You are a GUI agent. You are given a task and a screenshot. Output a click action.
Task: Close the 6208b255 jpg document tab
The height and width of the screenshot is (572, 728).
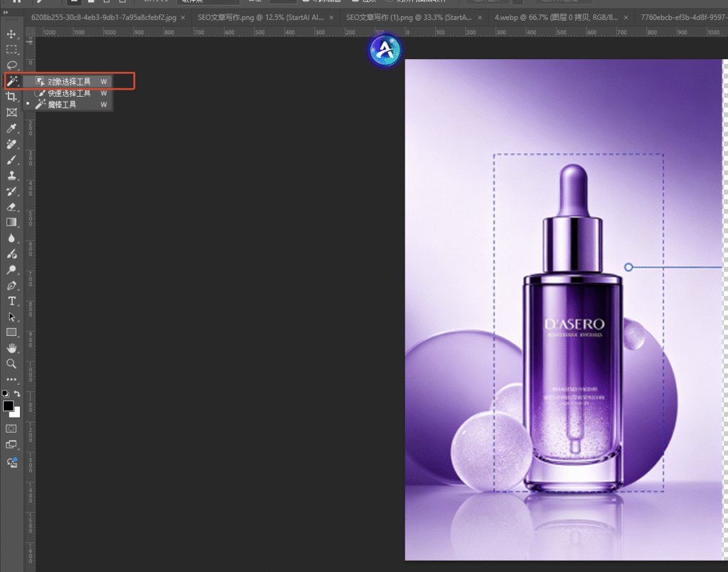tap(183, 18)
